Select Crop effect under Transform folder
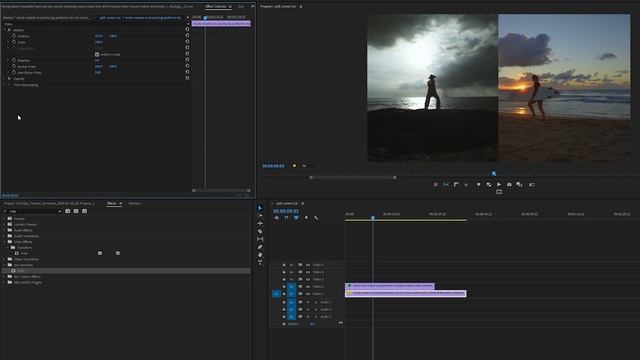The image size is (640, 360). click(x=24, y=253)
